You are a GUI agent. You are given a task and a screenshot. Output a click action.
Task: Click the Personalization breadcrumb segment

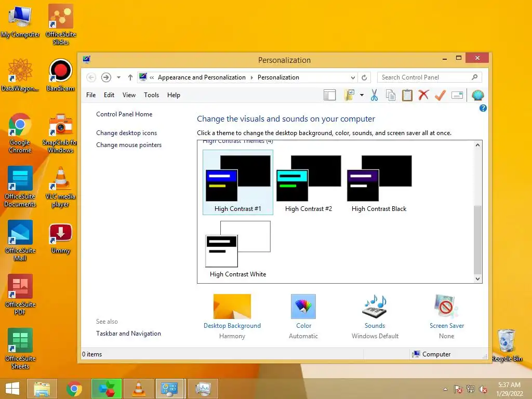(278, 77)
